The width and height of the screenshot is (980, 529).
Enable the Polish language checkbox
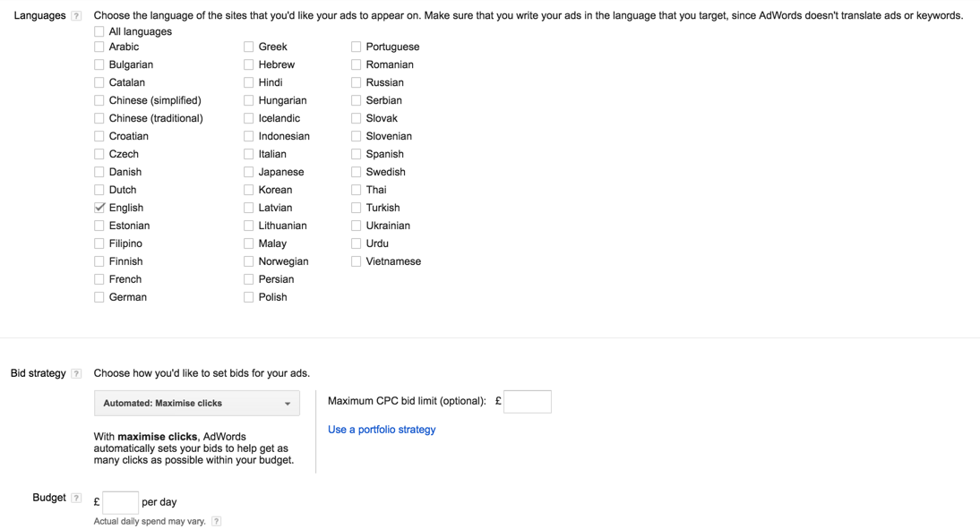(249, 297)
